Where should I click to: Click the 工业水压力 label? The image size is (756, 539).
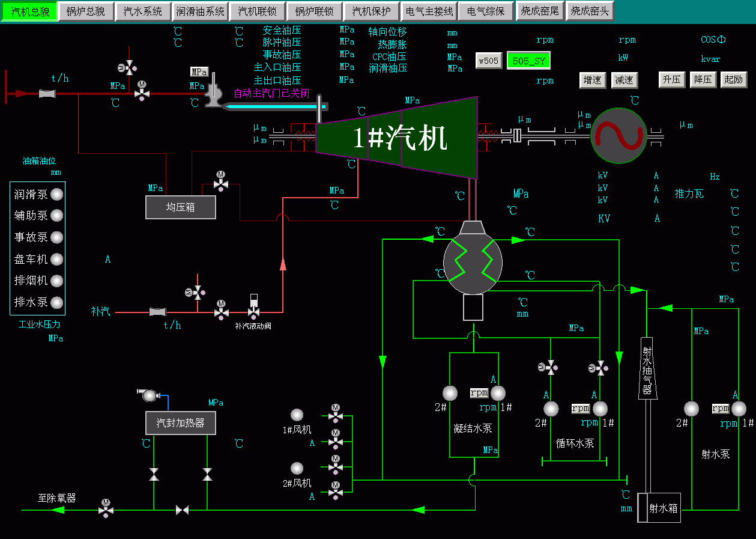click(x=40, y=324)
